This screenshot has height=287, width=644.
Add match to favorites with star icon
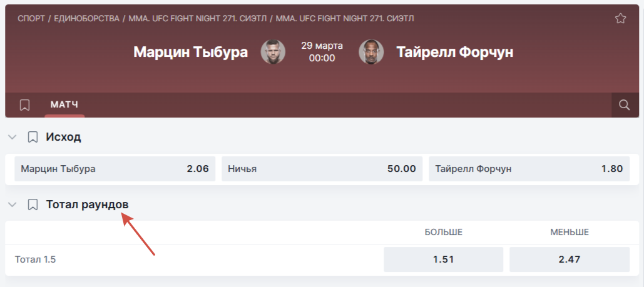pyautogui.click(x=620, y=18)
